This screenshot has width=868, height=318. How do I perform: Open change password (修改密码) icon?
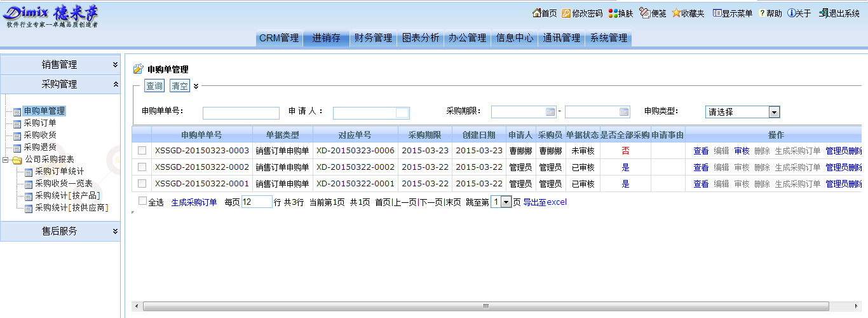(x=566, y=13)
